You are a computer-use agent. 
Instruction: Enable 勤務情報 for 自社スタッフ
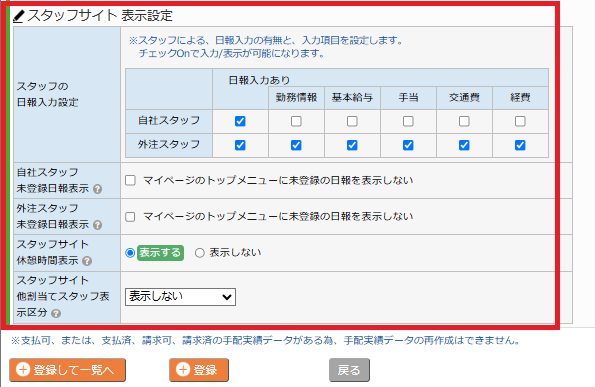coord(296,121)
